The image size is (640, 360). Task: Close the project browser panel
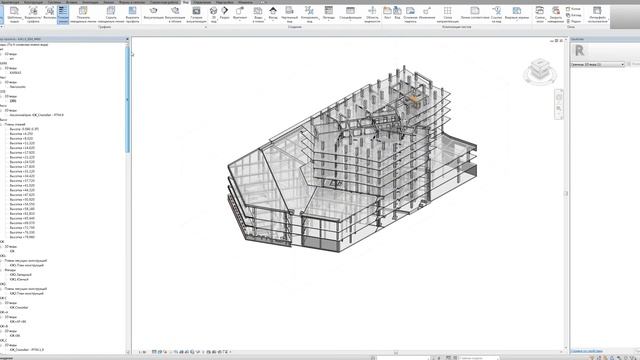127,39
